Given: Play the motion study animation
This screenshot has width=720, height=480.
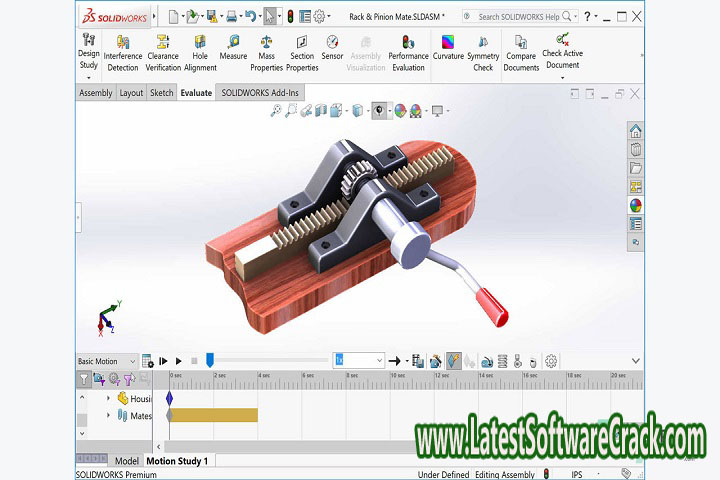Looking at the screenshot, I should (178, 361).
